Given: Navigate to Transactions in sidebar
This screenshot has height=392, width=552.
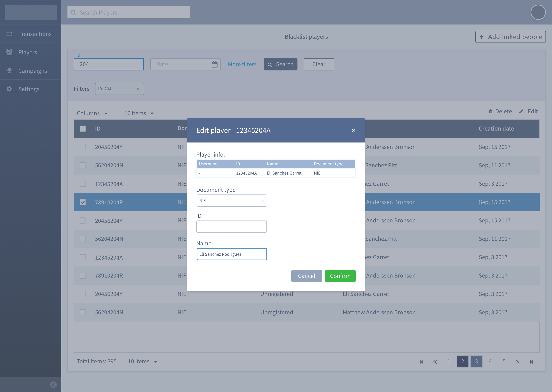Looking at the screenshot, I should pos(35,34).
